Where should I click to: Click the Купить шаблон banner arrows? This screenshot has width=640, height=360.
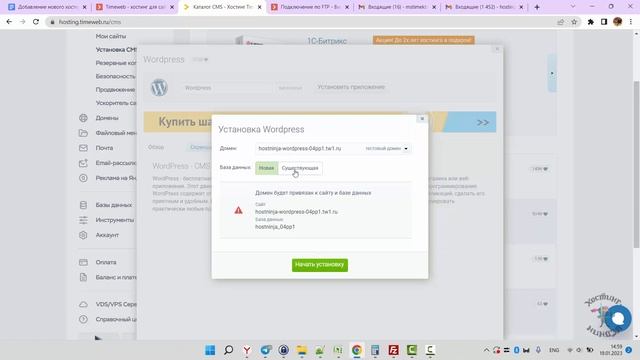pyautogui.click(x=482, y=122)
